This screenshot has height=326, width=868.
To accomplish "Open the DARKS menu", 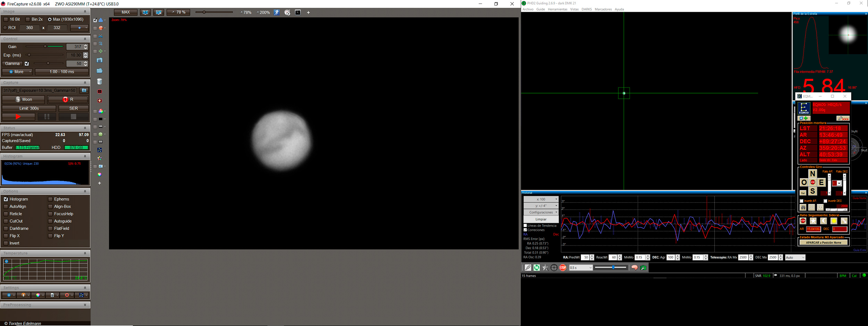I will click(586, 9).
